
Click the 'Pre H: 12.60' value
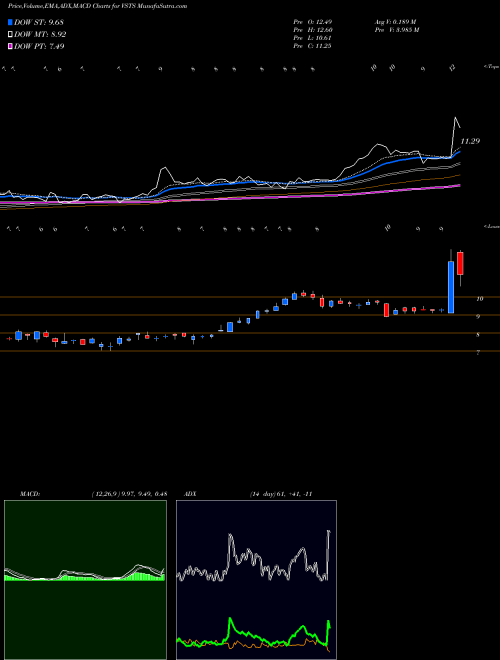tap(312, 30)
